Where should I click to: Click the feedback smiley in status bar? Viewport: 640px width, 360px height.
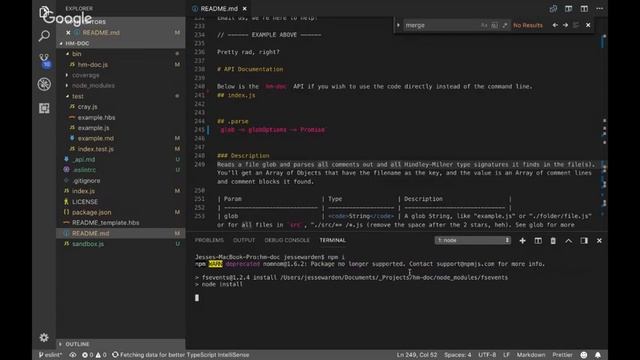tap(584, 355)
